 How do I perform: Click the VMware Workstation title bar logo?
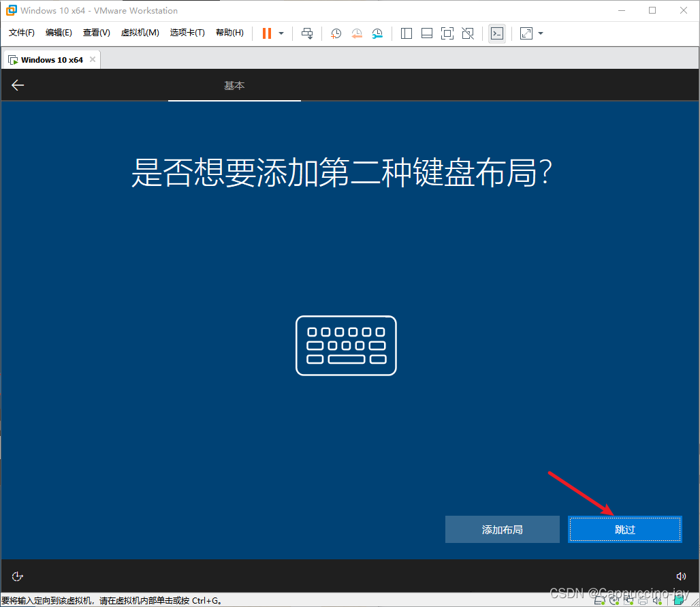tap(11, 10)
